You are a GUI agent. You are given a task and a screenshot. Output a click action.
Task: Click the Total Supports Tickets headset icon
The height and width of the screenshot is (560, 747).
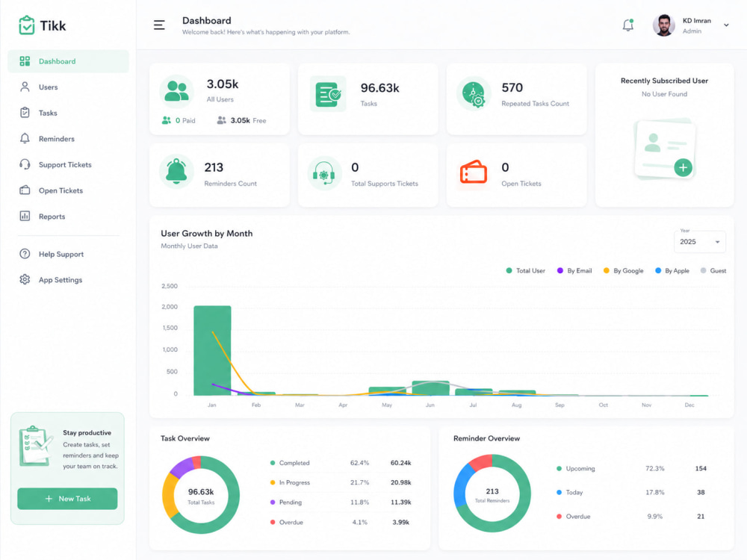tap(324, 173)
